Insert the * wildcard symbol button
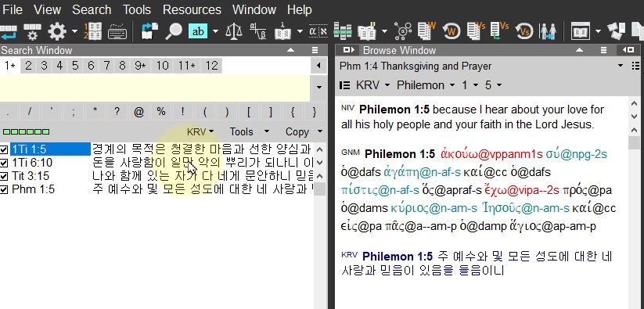644x309 pixels. pyautogui.click(x=95, y=112)
